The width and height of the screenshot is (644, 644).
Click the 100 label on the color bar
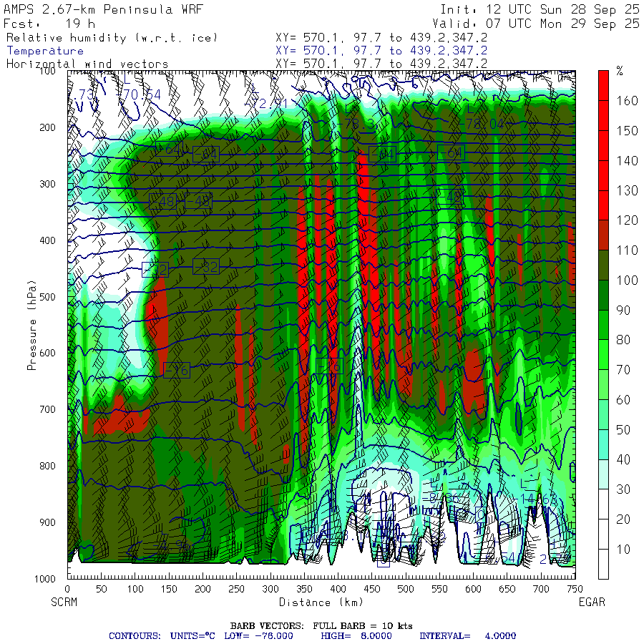coord(627,280)
